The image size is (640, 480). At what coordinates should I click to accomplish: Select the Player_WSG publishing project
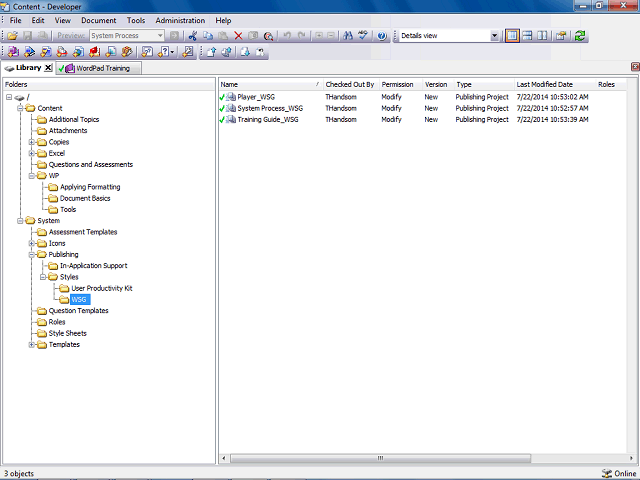pyautogui.click(x=256, y=97)
